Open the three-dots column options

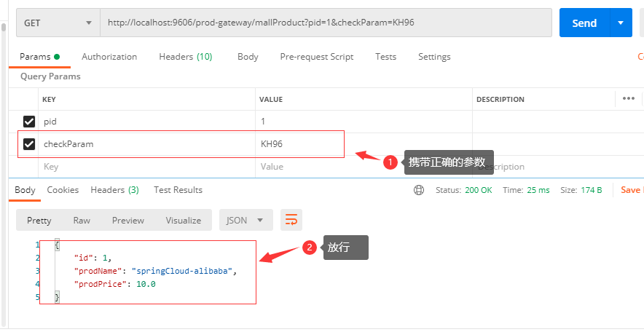pyautogui.click(x=628, y=99)
